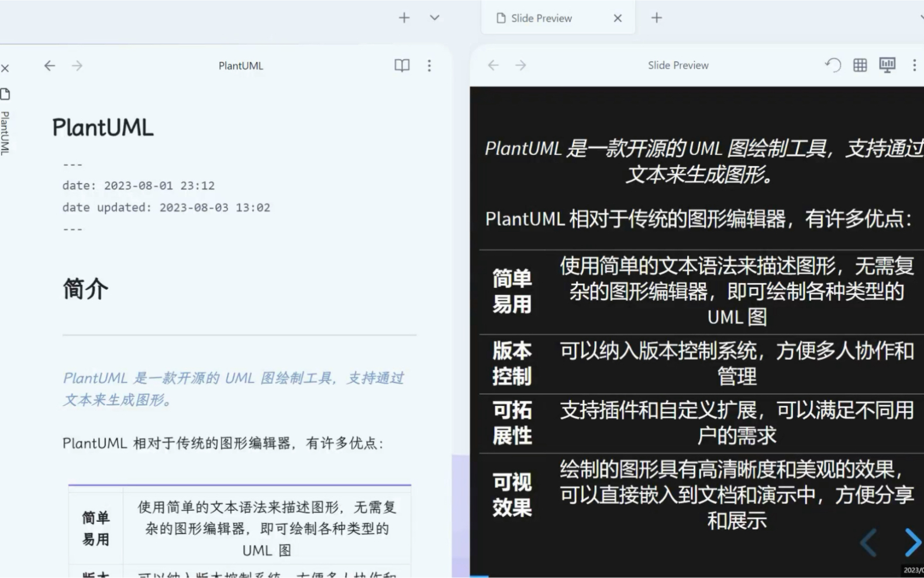Click the PlantUML note title heading

[103, 128]
